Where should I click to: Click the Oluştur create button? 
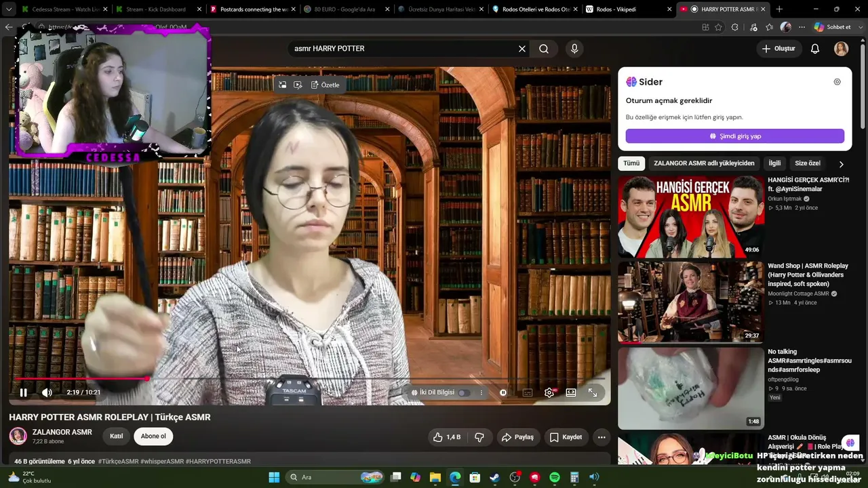(778, 49)
